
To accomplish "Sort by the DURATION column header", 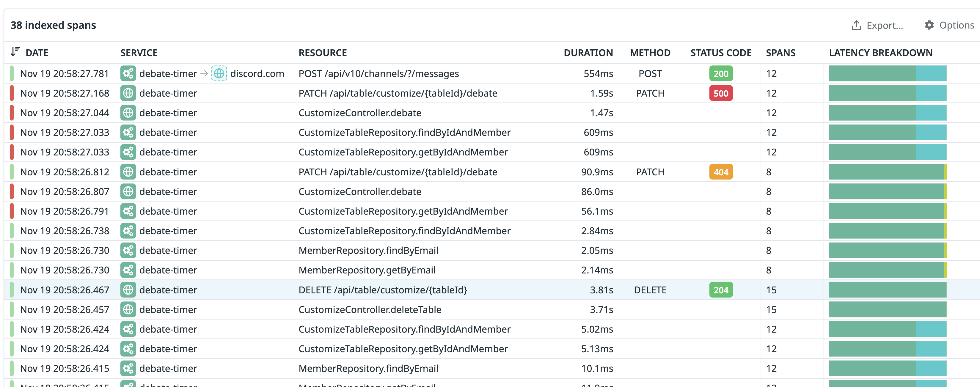I will click(x=588, y=53).
